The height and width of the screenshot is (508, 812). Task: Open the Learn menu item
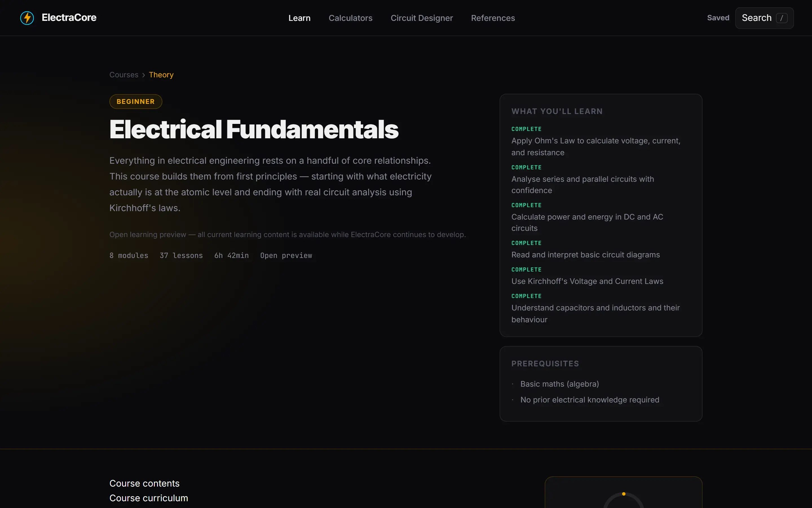[299, 18]
